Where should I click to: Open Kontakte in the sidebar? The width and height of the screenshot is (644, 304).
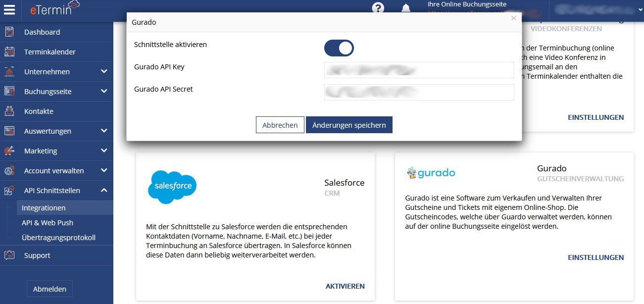coord(39,111)
